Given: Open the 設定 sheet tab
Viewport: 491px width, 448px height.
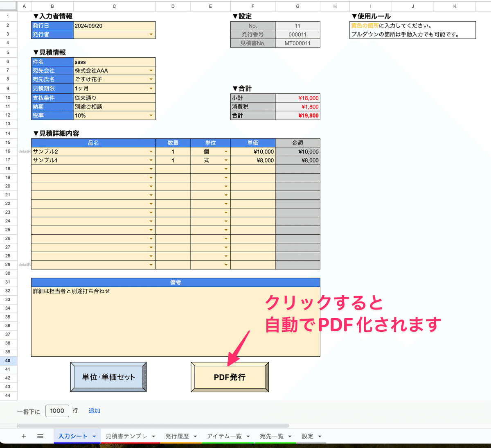Looking at the screenshot, I should (308, 436).
